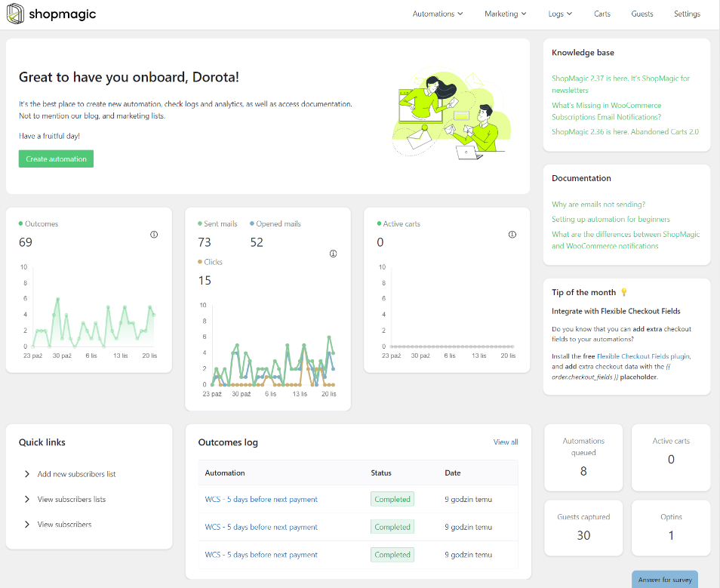Screen dimensions: 720x588
Task: Click chevron beside View subscribers
Action: (x=26, y=525)
